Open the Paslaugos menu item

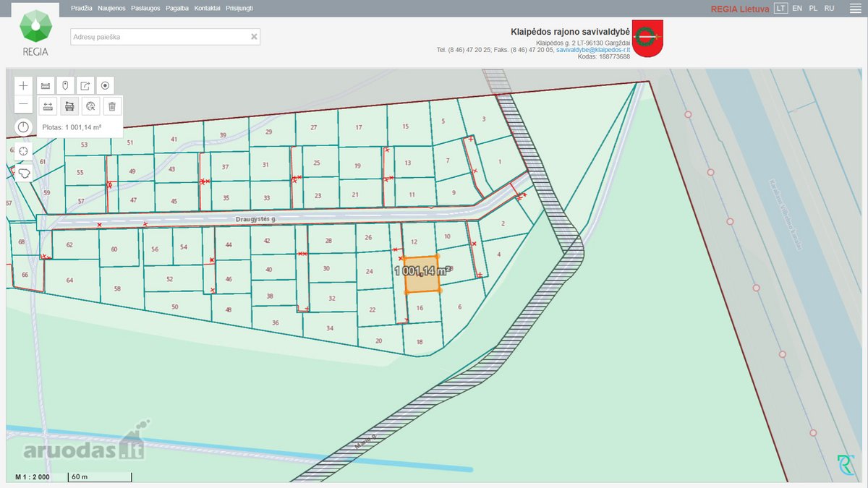pyautogui.click(x=145, y=8)
